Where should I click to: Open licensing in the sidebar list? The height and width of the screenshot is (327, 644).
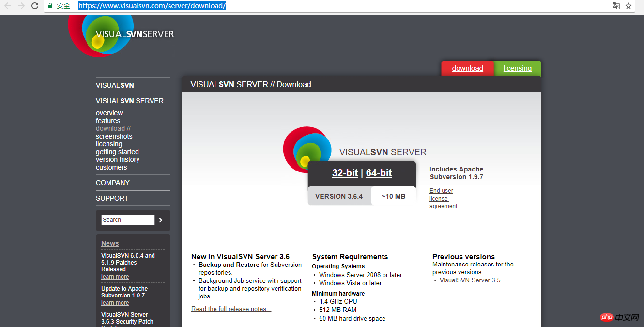109,144
